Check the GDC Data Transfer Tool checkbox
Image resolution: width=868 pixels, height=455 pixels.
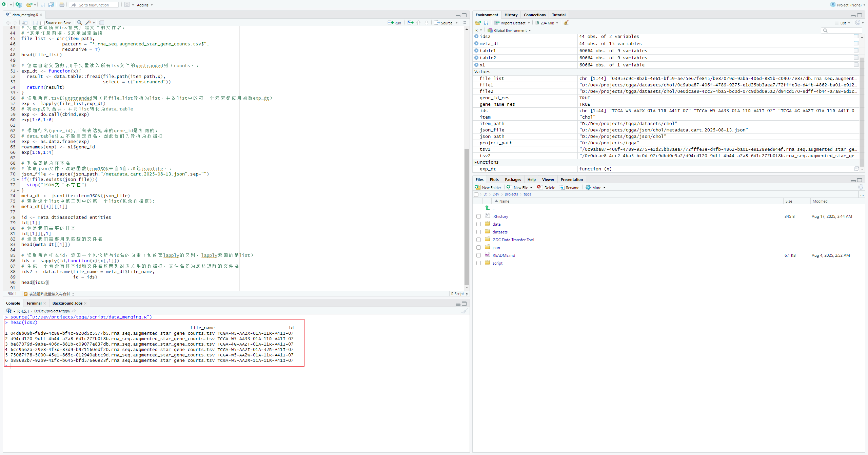(478, 240)
